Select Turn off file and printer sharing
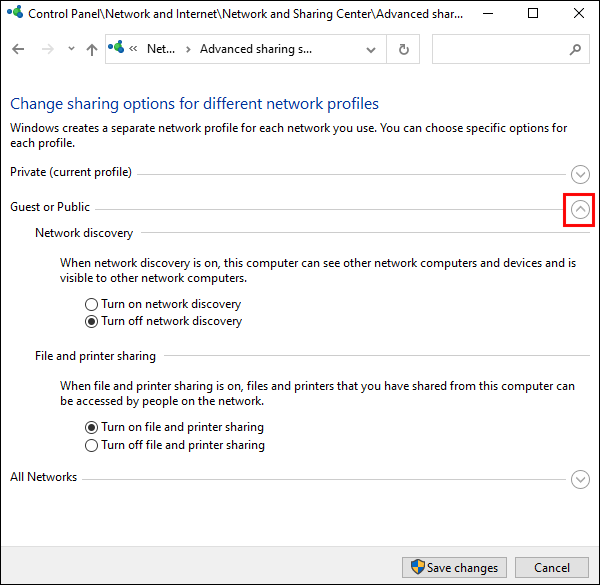 (x=91, y=446)
